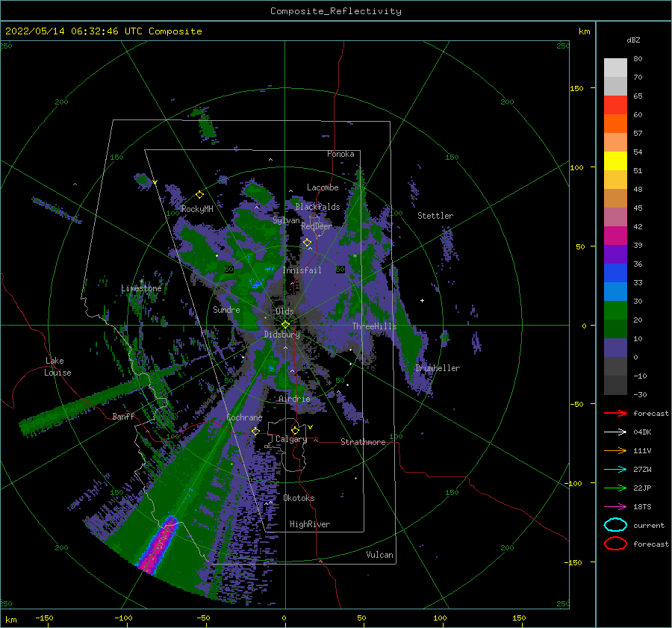672x628 pixels.
Task: Select the yellow diamond marker above RockyMH
Action: pos(199,195)
